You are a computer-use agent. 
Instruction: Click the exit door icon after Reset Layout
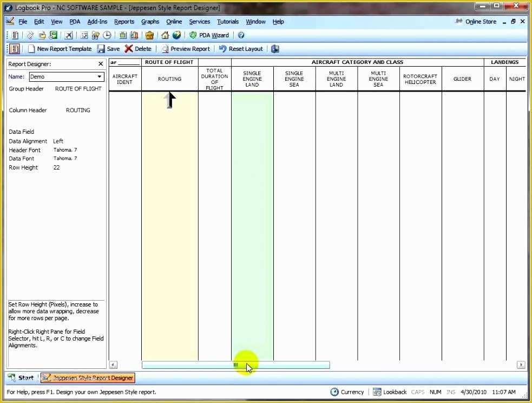pyautogui.click(x=275, y=49)
